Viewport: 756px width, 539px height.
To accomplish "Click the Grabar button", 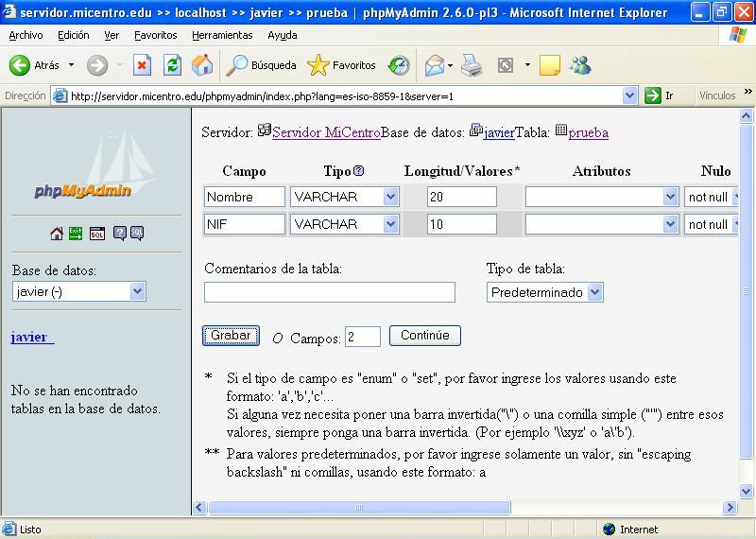I will [231, 336].
